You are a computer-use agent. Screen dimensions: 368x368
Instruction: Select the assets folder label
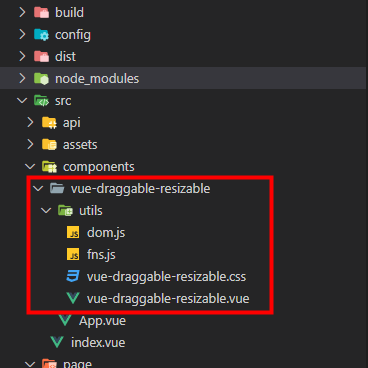tap(80, 145)
